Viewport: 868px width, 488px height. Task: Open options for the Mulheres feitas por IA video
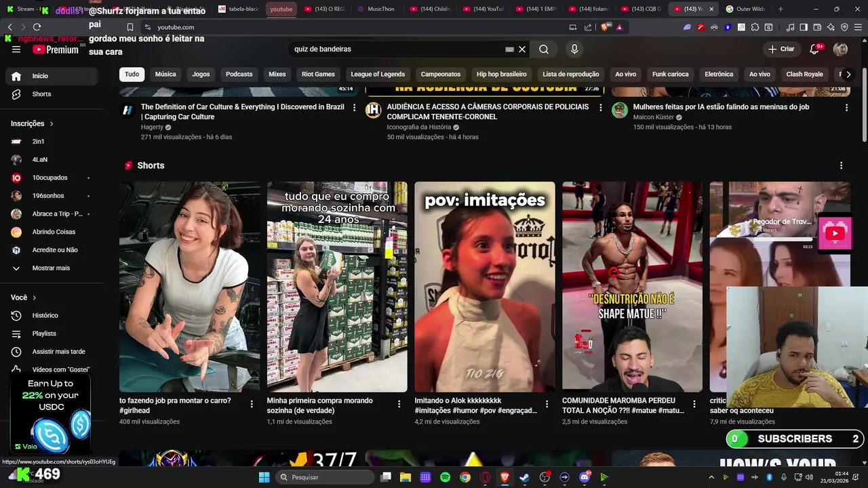coord(846,107)
